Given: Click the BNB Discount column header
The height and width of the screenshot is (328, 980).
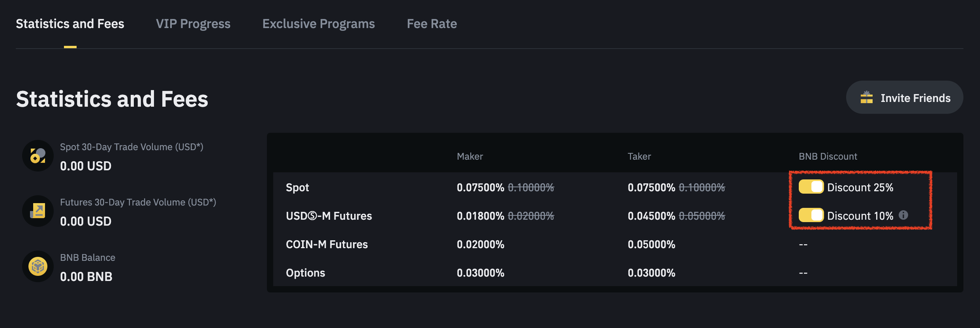Looking at the screenshot, I should coord(828,156).
